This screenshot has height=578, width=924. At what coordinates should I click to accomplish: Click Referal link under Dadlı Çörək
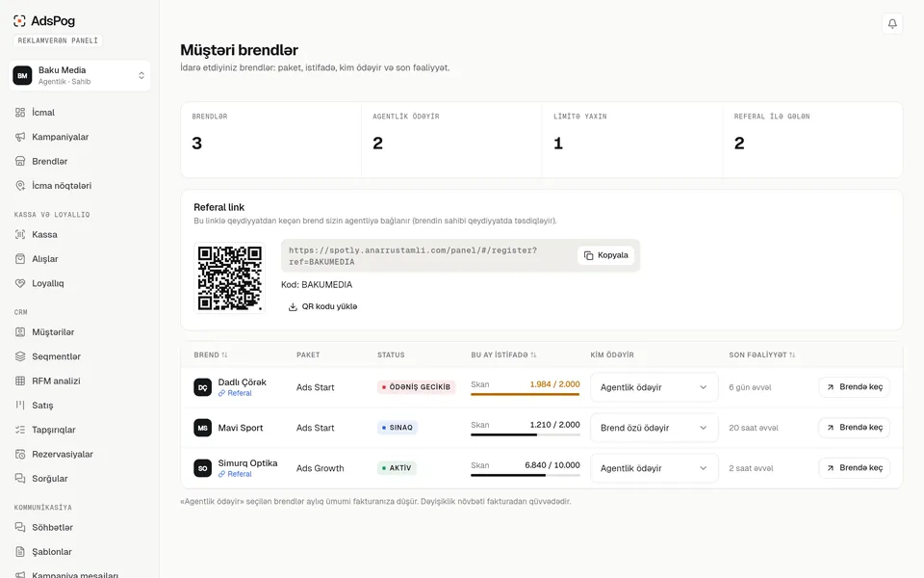[x=235, y=393]
